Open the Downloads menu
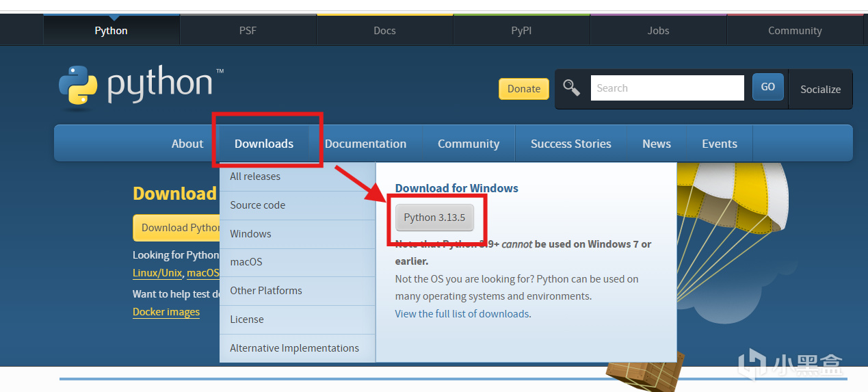Screen dimensions: 868x392 [x=264, y=144]
